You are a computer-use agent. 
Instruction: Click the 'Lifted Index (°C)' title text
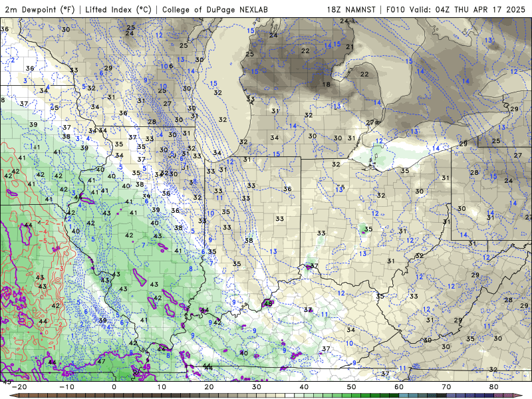point(118,9)
